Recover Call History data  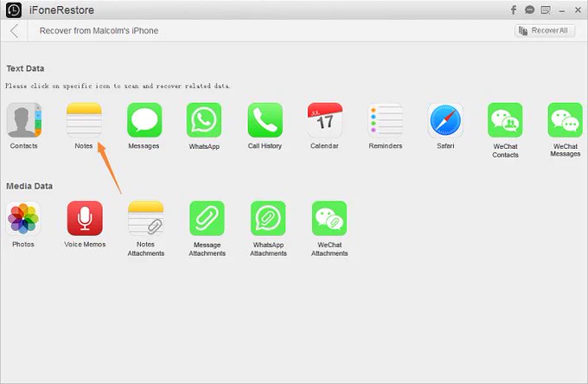click(265, 120)
